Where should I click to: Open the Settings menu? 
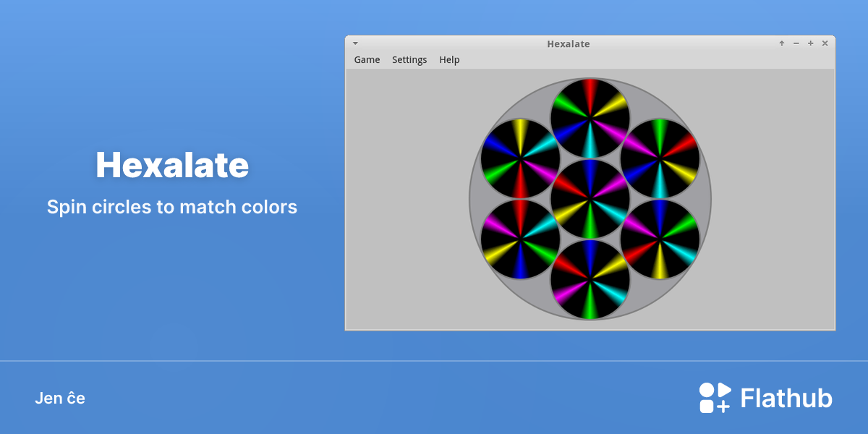coord(409,60)
